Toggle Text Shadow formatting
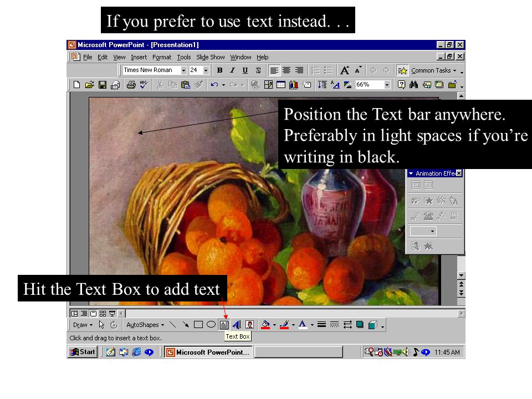The height and width of the screenshot is (399, 532). pos(258,70)
